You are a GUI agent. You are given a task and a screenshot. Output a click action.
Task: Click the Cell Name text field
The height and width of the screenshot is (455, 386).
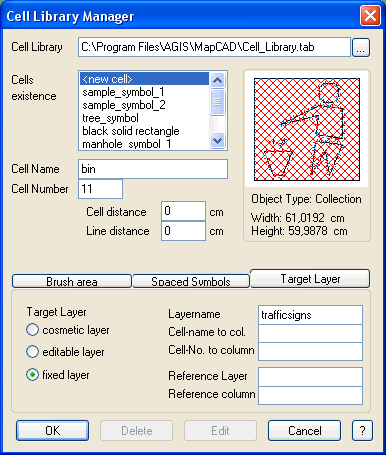(x=153, y=169)
